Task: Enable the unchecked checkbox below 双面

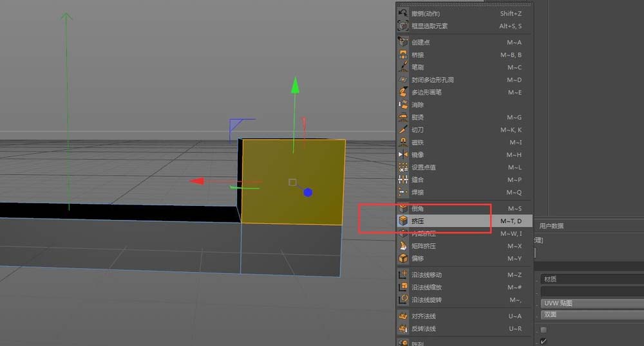Action: [x=544, y=330]
